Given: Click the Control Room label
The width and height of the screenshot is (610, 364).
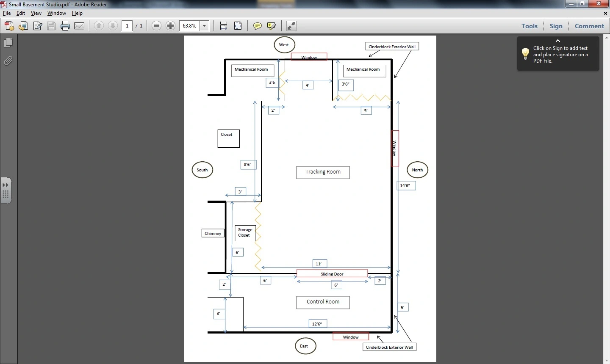Looking at the screenshot, I should click(323, 302).
